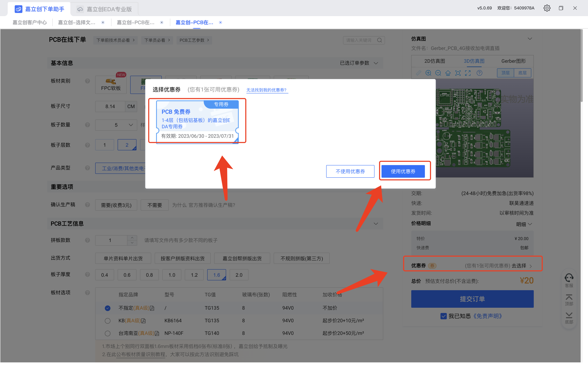Image resolution: width=588 pixels, height=368 pixels.
Task: Collapse the PCB工艺信息 section chevron
Action: pos(376,224)
